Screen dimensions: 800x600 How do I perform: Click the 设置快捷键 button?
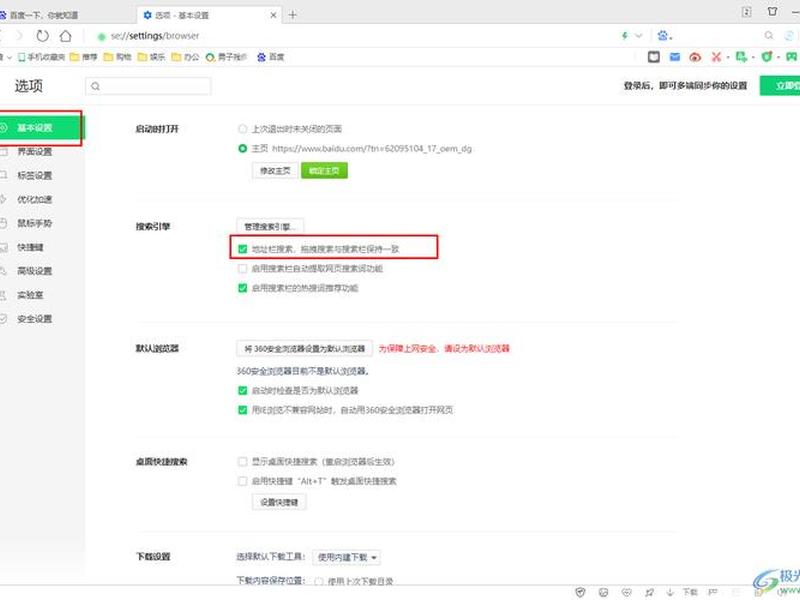tap(279, 502)
